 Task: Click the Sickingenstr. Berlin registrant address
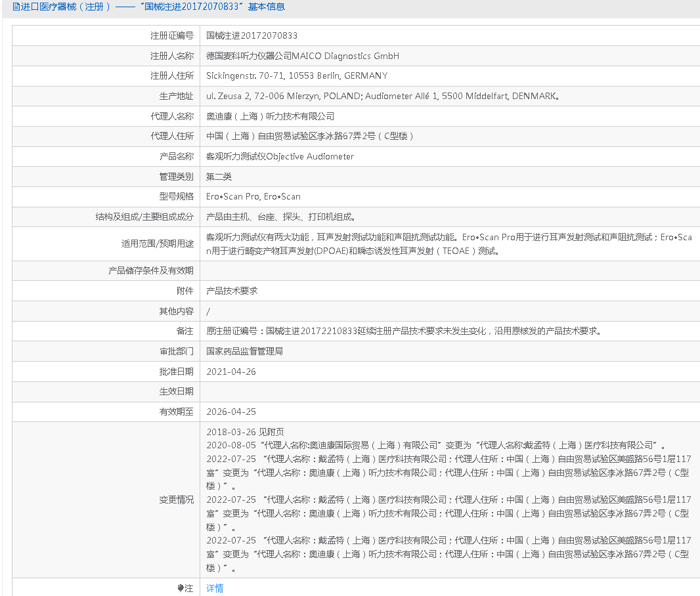pos(297,75)
